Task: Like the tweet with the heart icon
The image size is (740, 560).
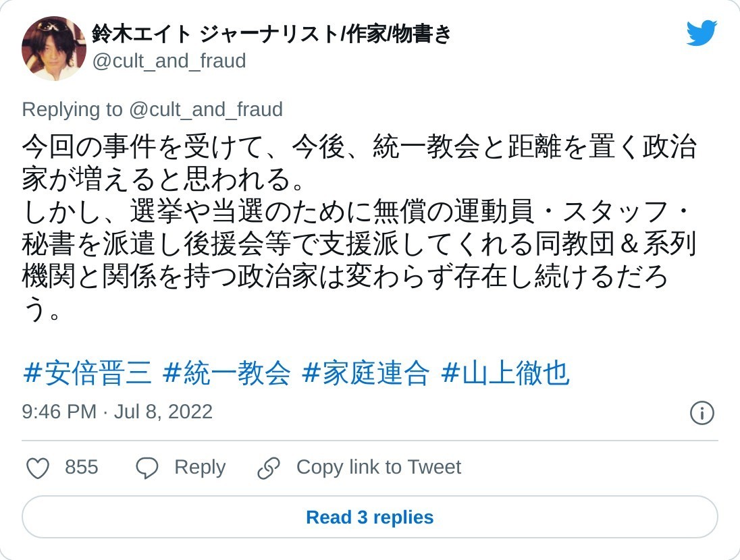Action: [38, 468]
